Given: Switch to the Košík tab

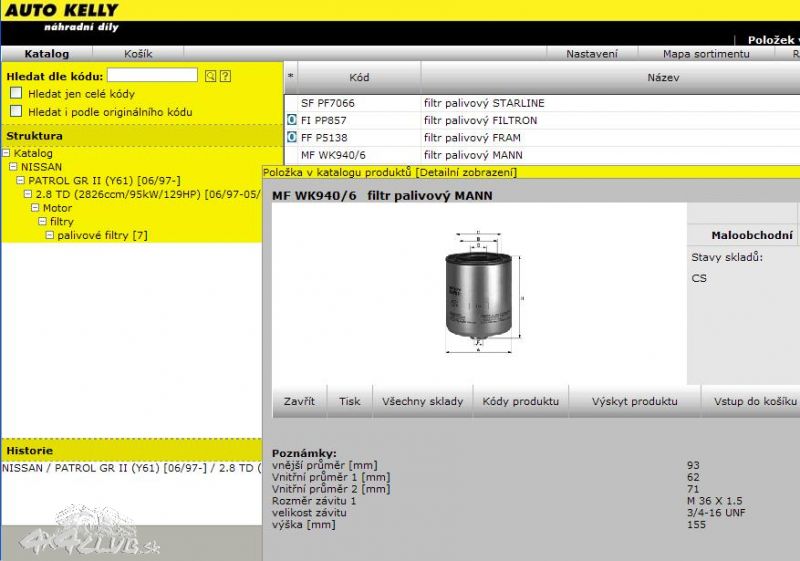Looking at the screenshot, I should pos(138,54).
